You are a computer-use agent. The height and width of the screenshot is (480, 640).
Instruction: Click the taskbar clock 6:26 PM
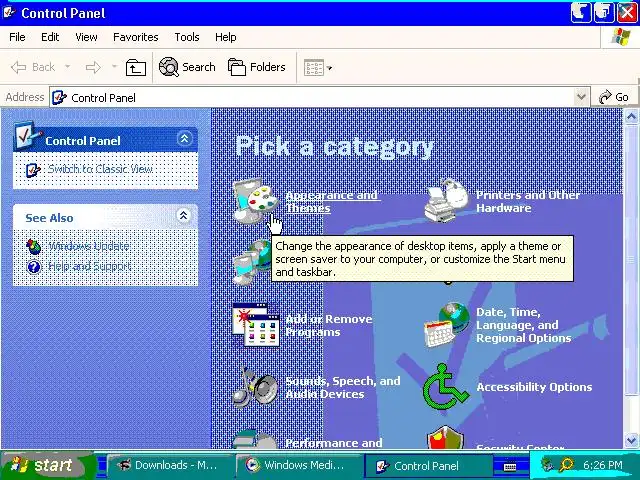(x=602, y=464)
